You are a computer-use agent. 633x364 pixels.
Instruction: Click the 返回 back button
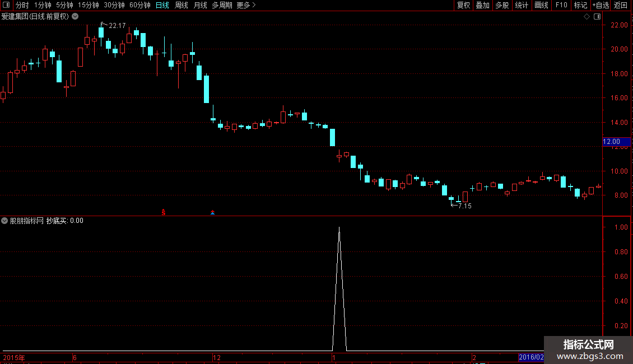[621, 5]
